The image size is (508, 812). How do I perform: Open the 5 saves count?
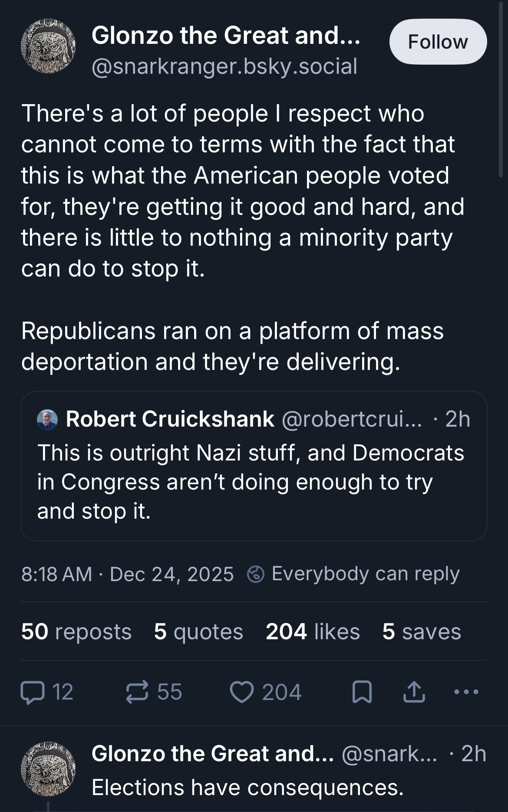pos(421,631)
